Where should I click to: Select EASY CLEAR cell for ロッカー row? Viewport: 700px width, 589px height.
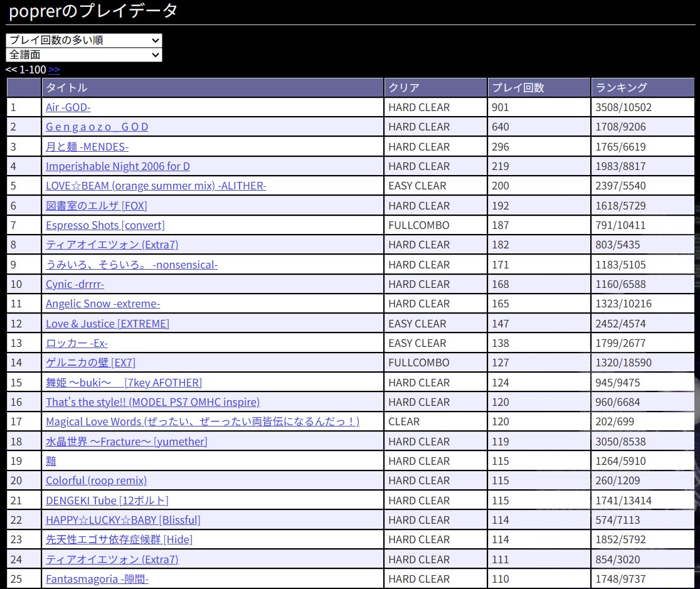coord(436,343)
